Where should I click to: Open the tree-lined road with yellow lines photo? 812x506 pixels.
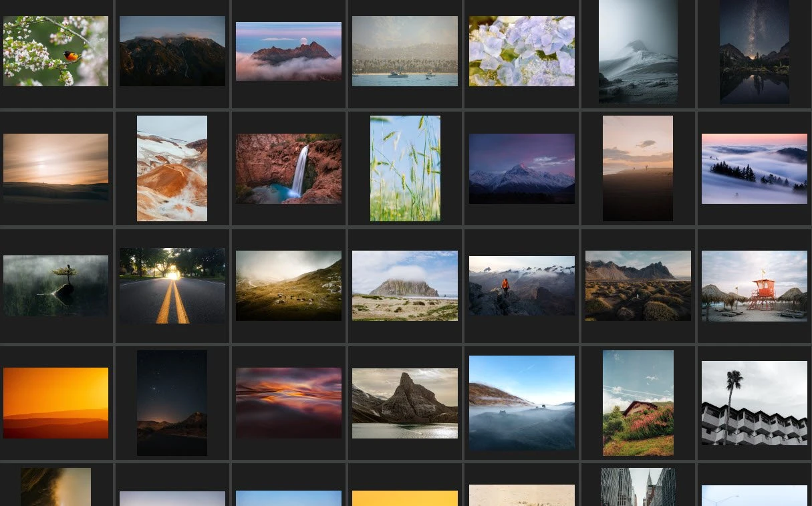coord(172,285)
